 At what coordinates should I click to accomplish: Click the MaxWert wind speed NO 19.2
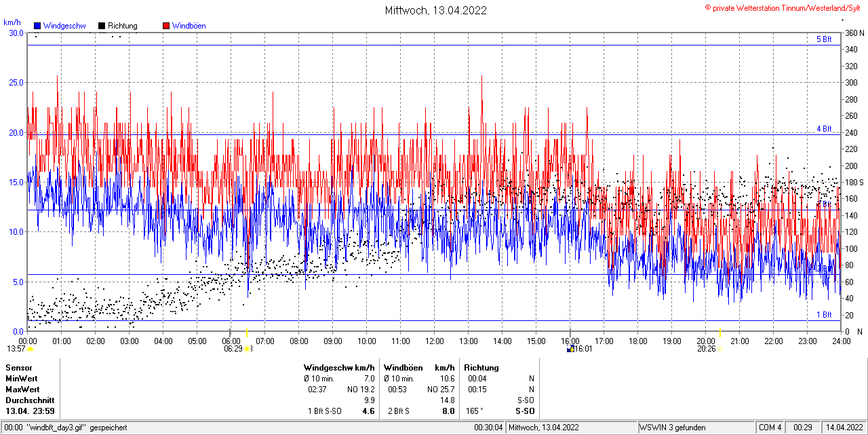[x=361, y=390]
